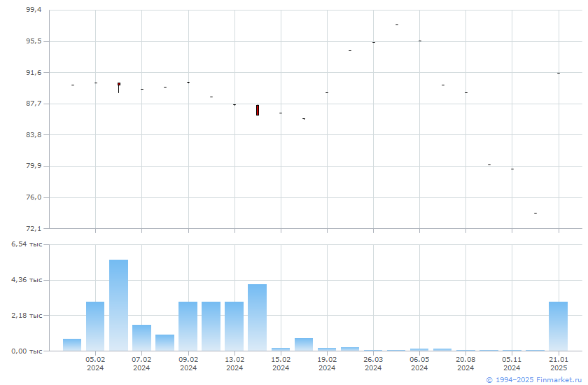Select the red candlestick near 13.02
This screenshot has height=385, width=588.
tap(258, 110)
